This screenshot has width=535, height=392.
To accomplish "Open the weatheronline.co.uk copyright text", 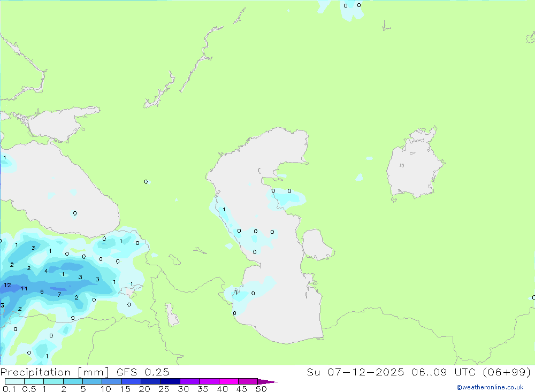I will point(490,387).
